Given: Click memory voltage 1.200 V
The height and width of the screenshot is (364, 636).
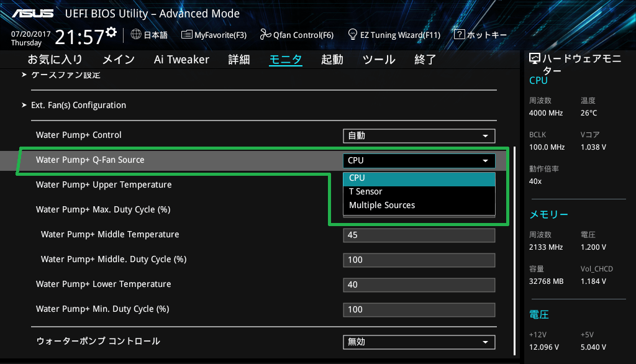Looking at the screenshot, I should coord(593,247).
